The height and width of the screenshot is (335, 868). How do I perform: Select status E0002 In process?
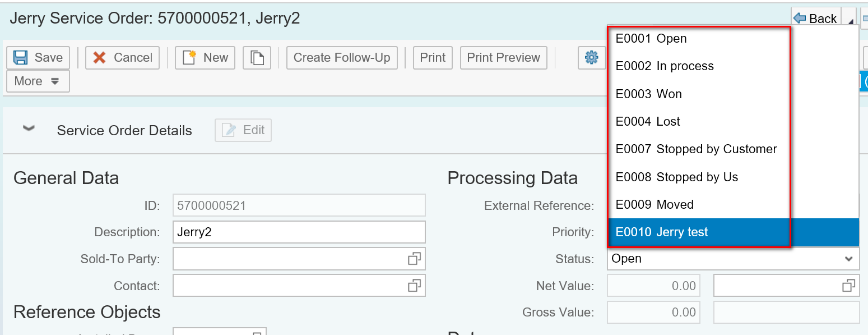click(733, 66)
